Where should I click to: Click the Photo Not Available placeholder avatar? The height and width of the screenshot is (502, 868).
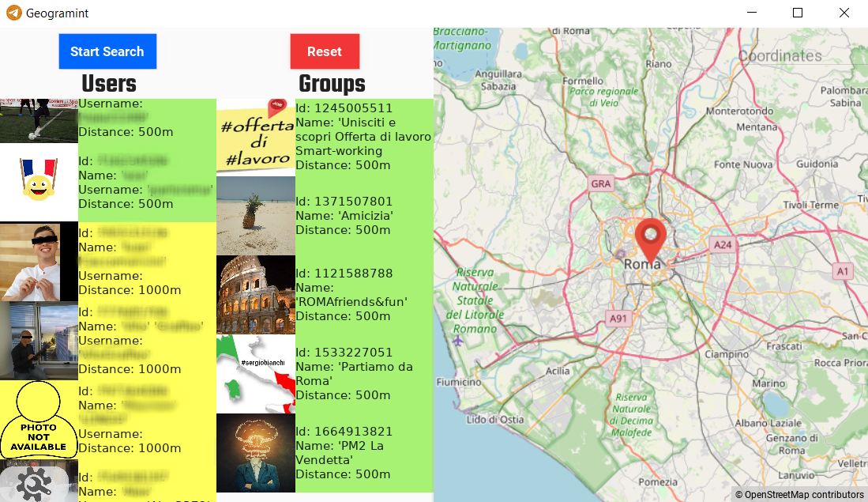39,420
